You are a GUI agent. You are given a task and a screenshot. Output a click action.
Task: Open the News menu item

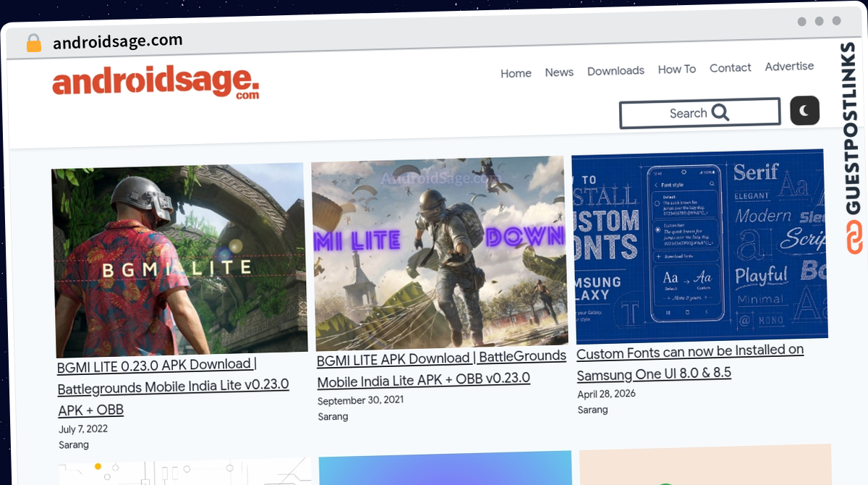click(x=559, y=72)
